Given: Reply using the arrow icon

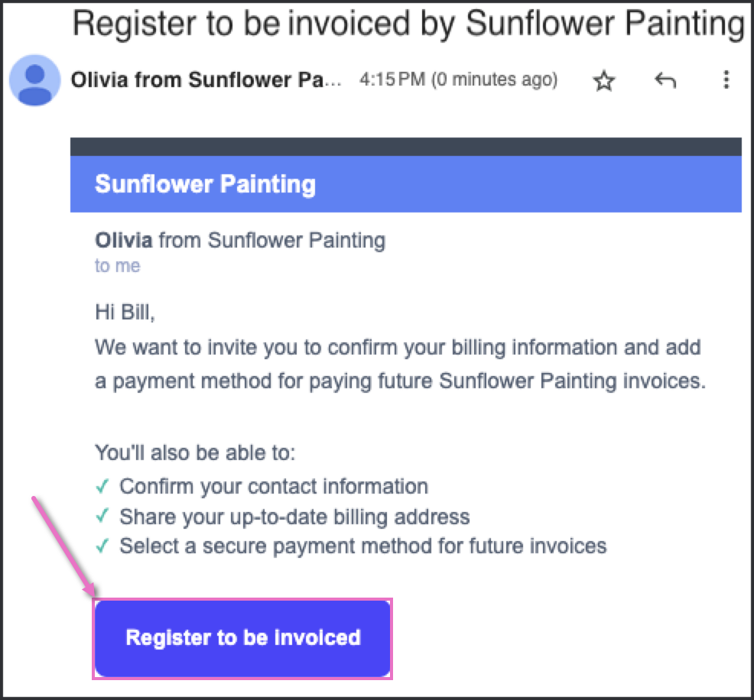Looking at the screenshot, I should click(x=665, y=80).
